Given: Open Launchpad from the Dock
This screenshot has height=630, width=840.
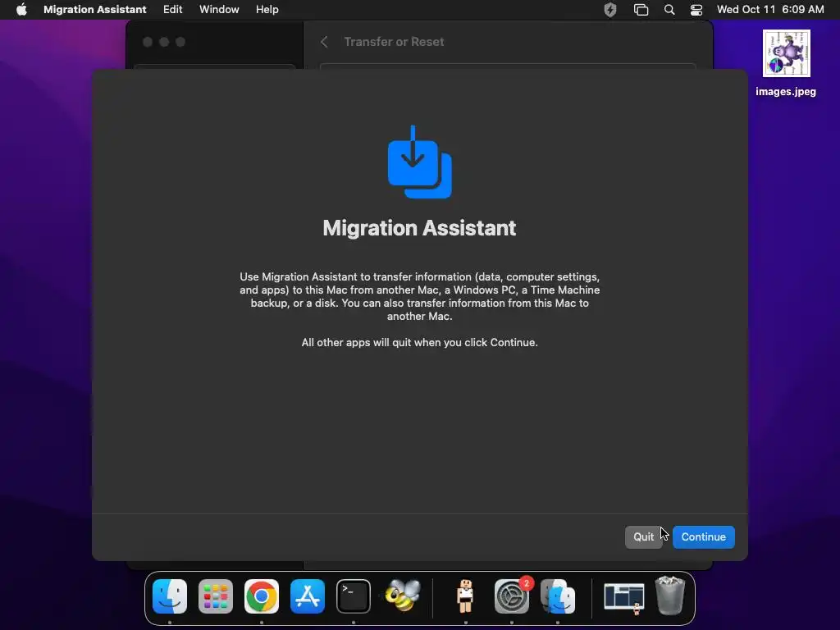Looking at the screenshot, I should pyautogui.click(x=216, y=596).
